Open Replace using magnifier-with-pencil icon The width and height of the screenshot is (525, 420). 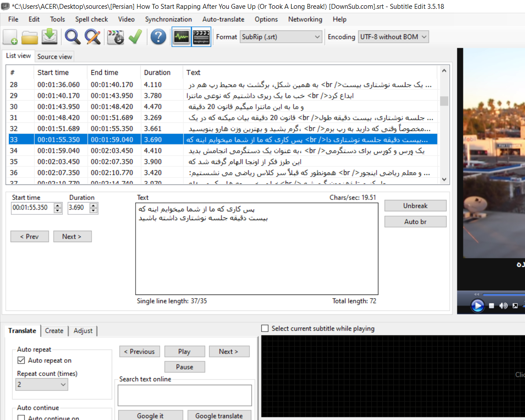click(x=93, y=37)
